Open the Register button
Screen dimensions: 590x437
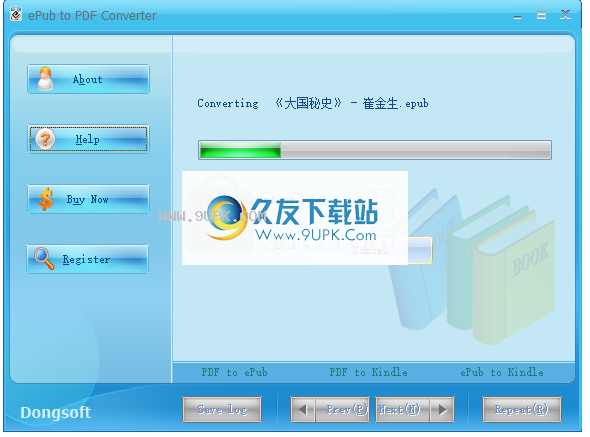88,259
